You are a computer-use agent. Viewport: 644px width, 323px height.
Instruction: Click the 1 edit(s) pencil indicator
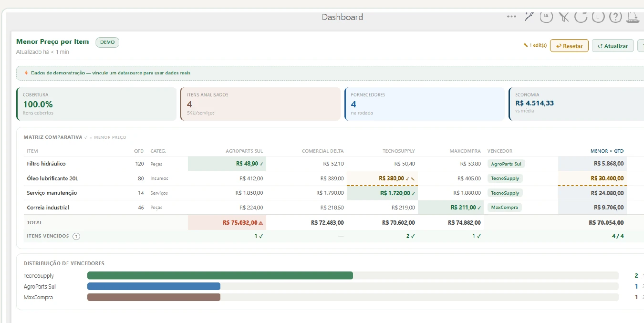coord(535,45)
